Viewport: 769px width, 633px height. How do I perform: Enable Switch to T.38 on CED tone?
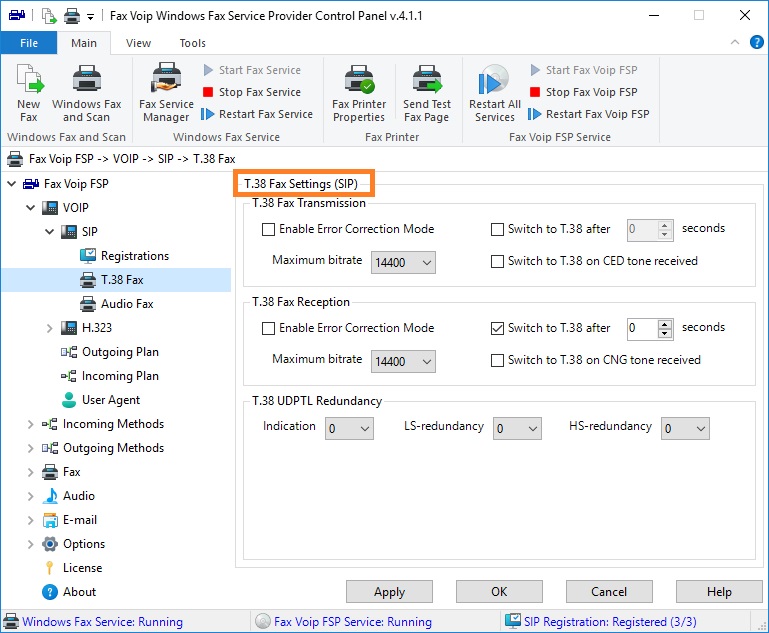(497, 261)
